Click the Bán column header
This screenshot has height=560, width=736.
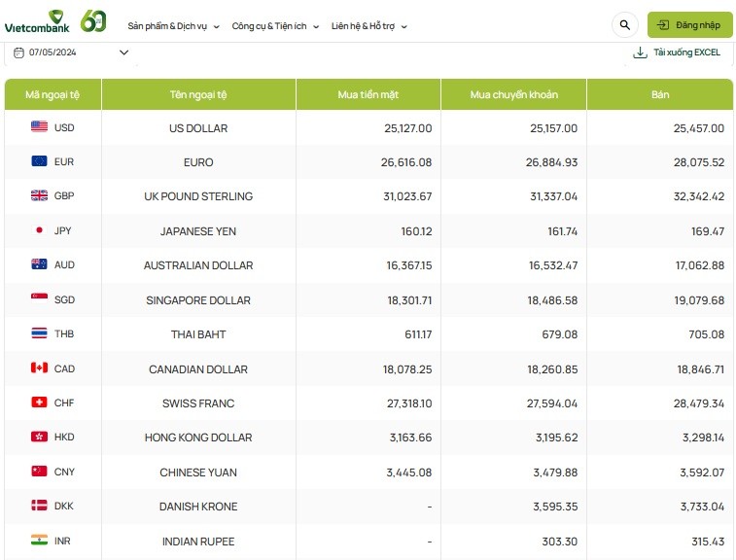[659, 94]
